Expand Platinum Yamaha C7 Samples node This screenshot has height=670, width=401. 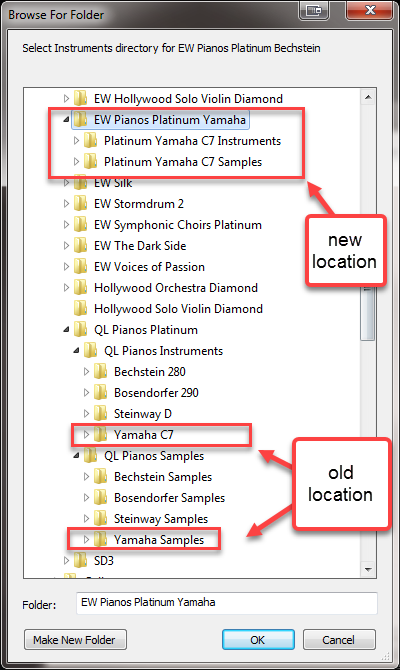coord(76,162)
